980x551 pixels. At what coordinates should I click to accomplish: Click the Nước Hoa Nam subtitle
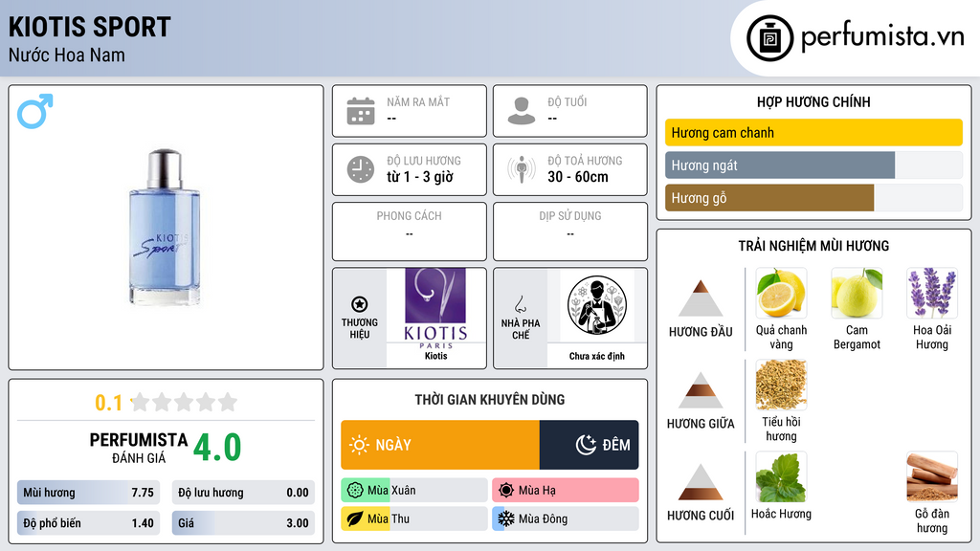[x=67, y=55]
